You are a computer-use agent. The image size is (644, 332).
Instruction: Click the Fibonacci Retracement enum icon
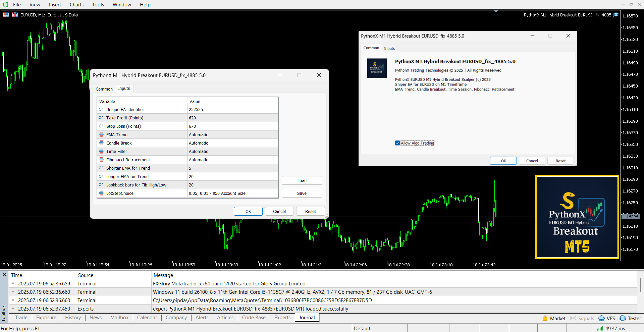pos(101,160)
